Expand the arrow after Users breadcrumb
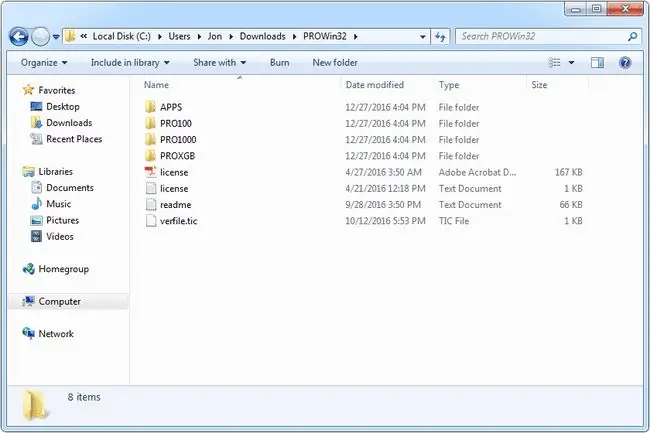Viewport: 650px width, 433px height. tap(199, 37)
